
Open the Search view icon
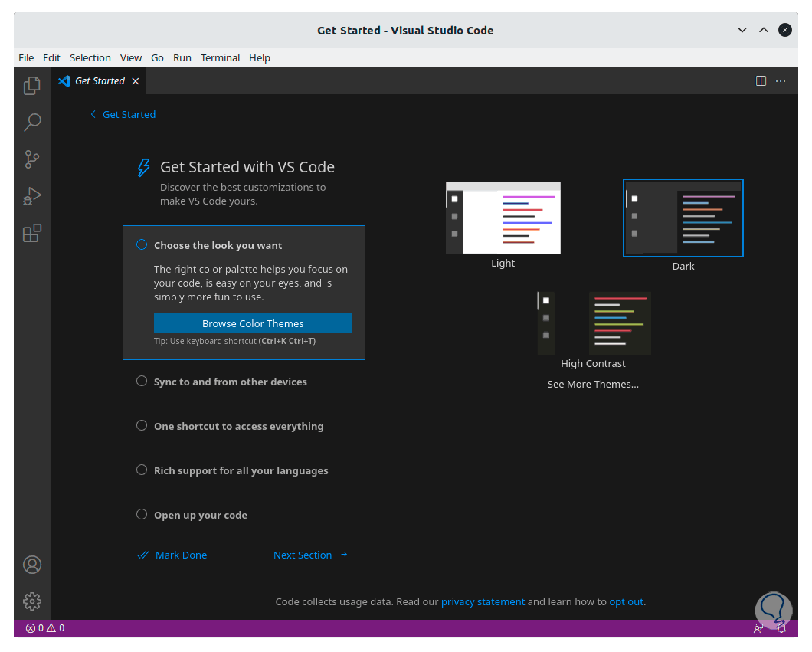click(32, 123)
